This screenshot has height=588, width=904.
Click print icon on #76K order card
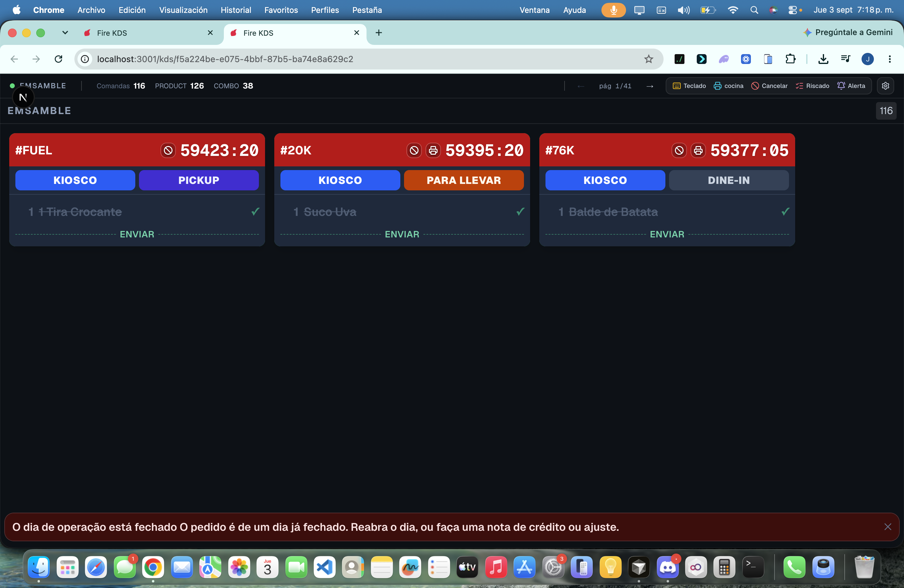pyautogui.click(x=698, y=150)
